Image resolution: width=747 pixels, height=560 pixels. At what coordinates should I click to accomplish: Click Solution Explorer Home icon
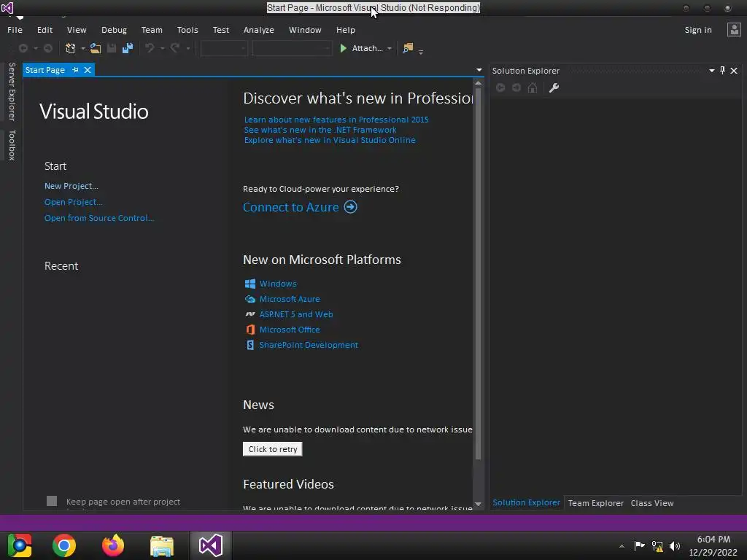pos(533,87)
